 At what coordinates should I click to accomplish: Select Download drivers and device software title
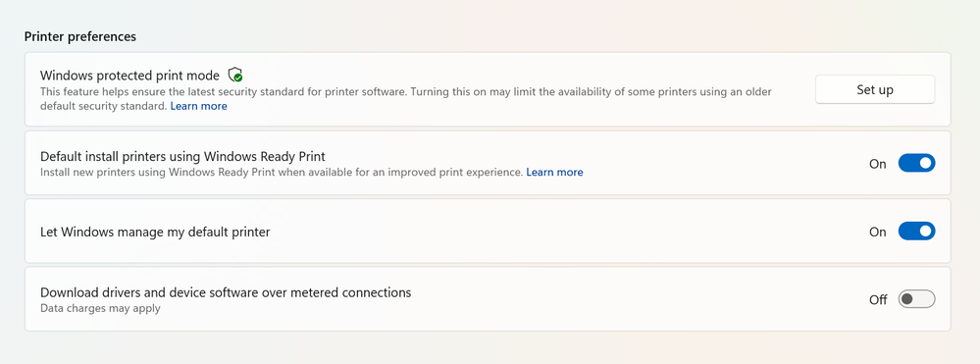pos(226,292)
